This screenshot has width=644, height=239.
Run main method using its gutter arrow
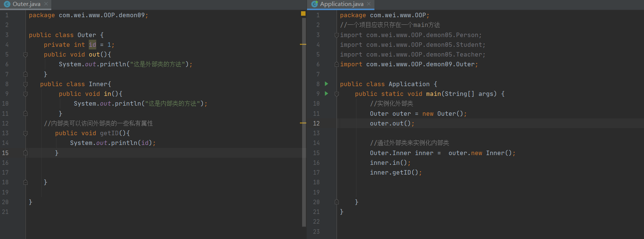[326, 94]
